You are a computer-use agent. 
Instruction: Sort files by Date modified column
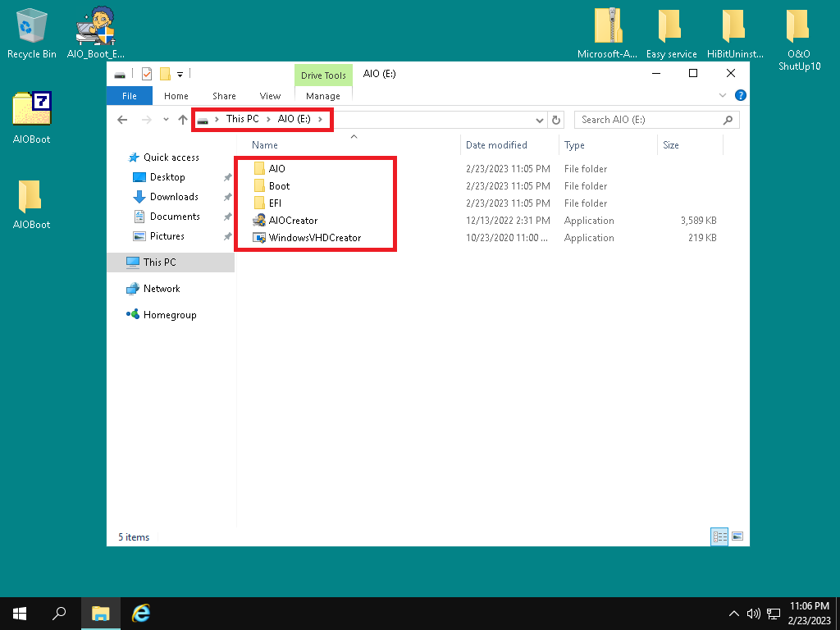[x=496, y=145]
